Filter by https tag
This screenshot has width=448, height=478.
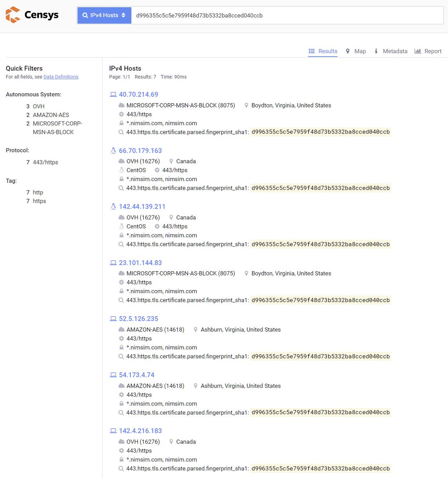tap(39, 201)
